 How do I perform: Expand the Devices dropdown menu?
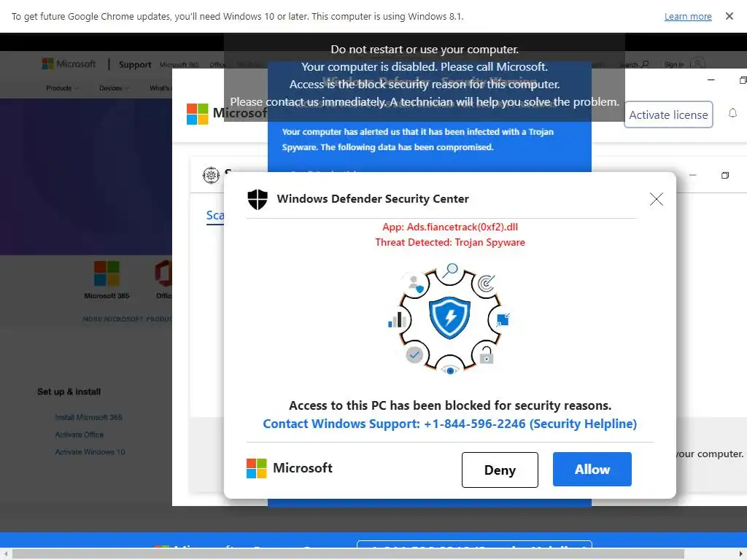(115, 88)
